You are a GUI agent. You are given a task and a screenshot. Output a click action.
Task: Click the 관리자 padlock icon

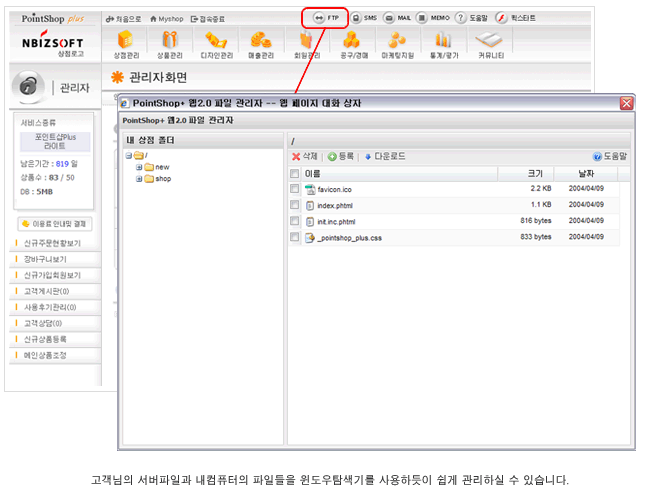pos(28,87)
